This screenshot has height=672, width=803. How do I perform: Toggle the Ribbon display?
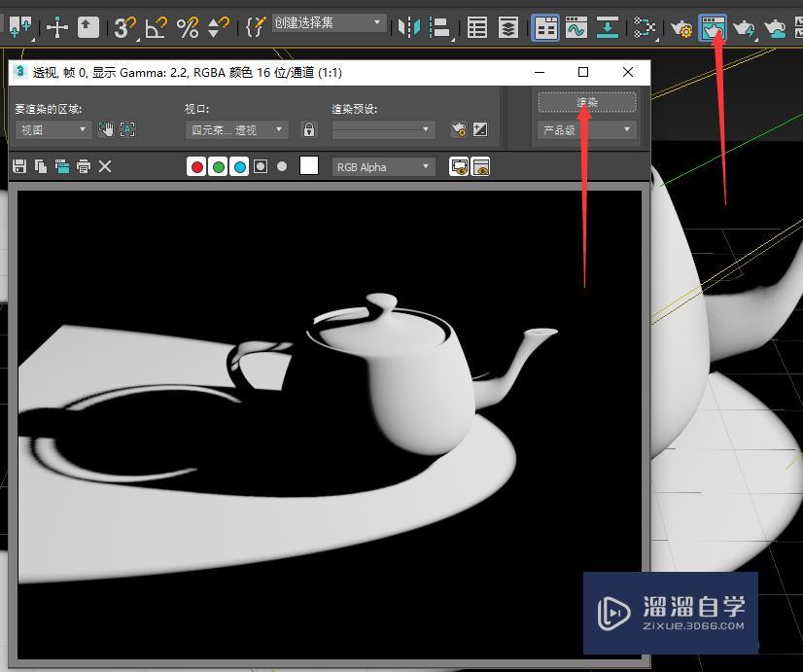point(545,27)
